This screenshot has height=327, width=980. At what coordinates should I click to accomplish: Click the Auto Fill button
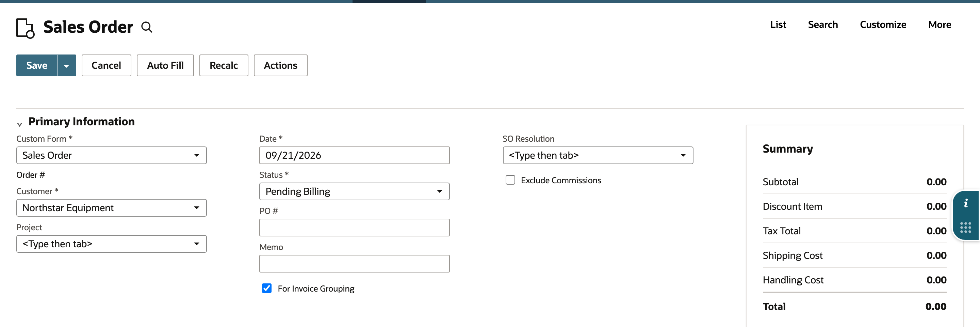click(165, 65)
